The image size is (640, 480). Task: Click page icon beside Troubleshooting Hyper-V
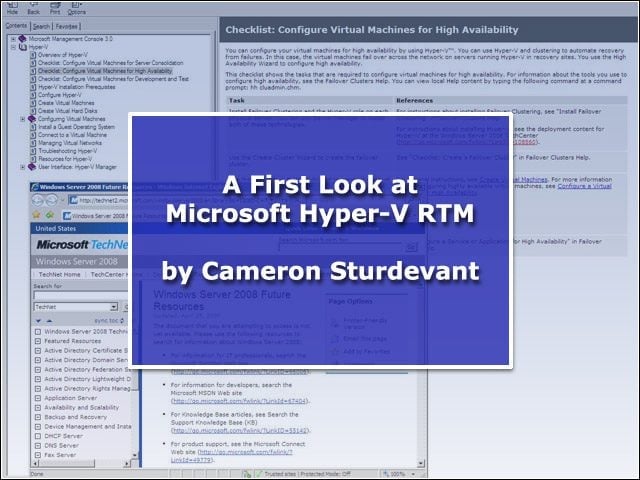coord(33,151)
